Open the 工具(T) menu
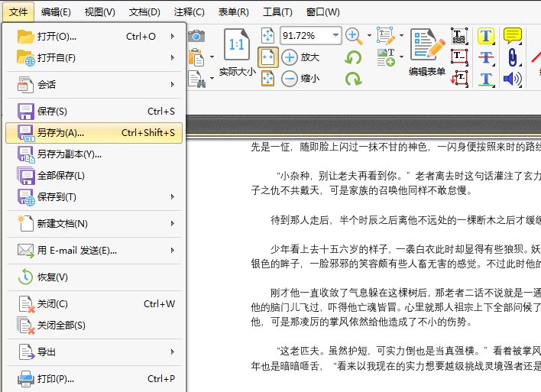Viewport: 541px width, 392px height. (277, 12)
